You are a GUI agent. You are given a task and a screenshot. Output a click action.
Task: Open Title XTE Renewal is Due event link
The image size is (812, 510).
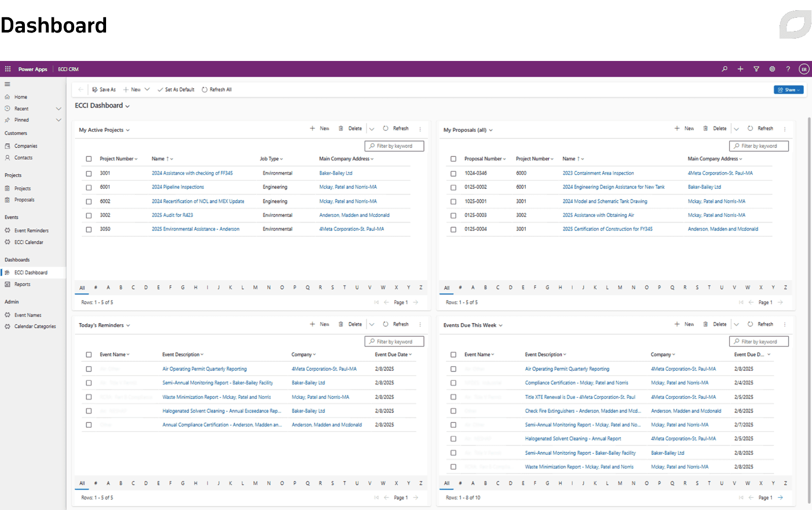click(x=580, y=397)
